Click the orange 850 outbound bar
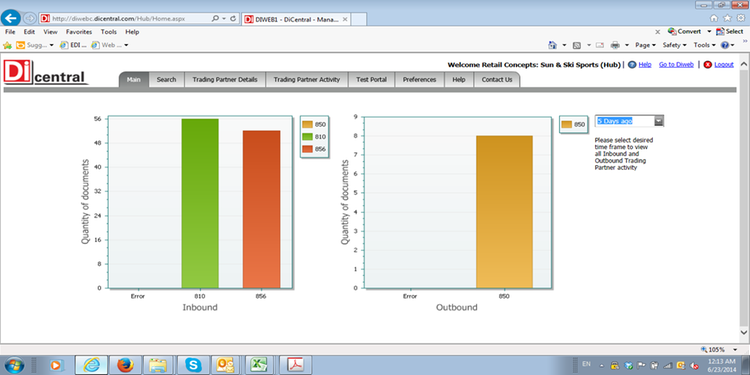Image resolution: width=750 pixels, height=375 pixels. pos(504,212)
